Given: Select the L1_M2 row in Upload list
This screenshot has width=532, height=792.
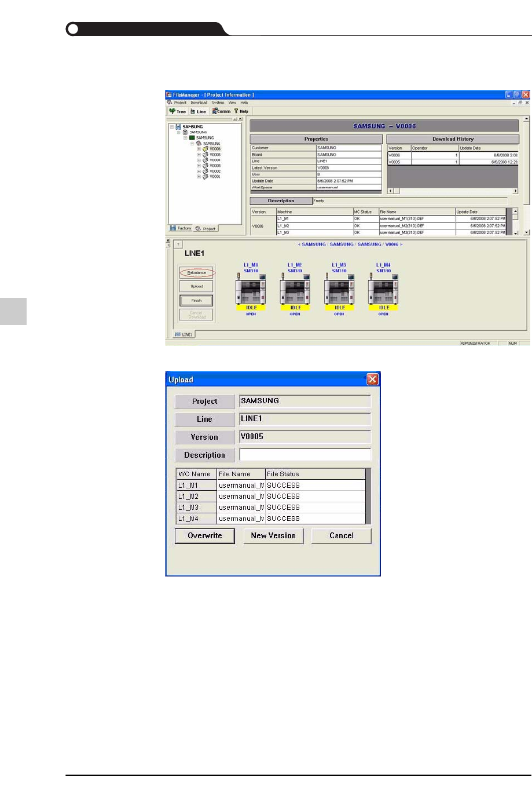Looking at the screenshot, I should pos(271,496).
